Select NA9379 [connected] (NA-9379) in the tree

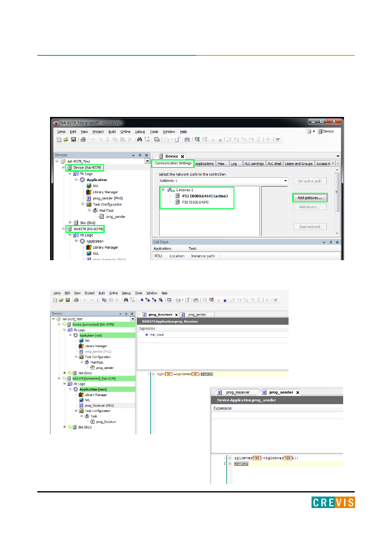[x=94, y=379]
